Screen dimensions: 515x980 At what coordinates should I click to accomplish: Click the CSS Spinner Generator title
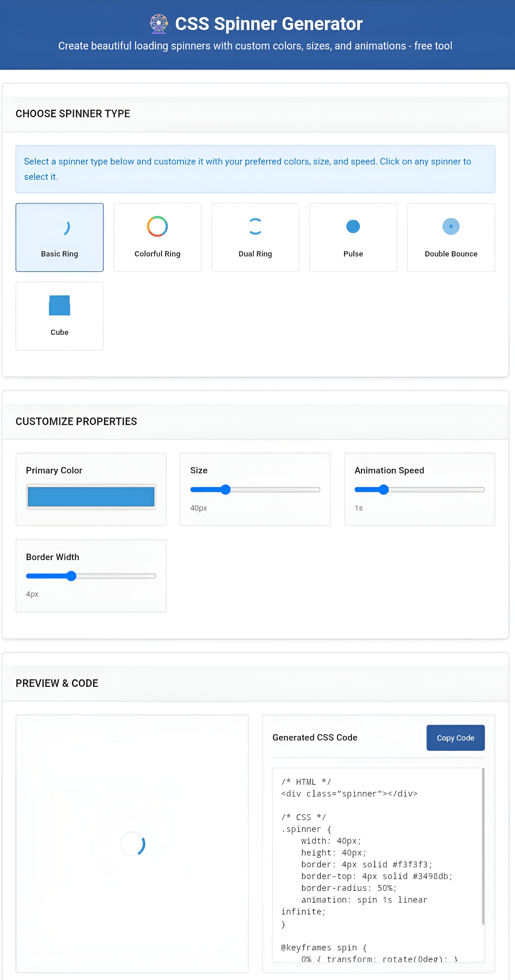coord(269,24)
